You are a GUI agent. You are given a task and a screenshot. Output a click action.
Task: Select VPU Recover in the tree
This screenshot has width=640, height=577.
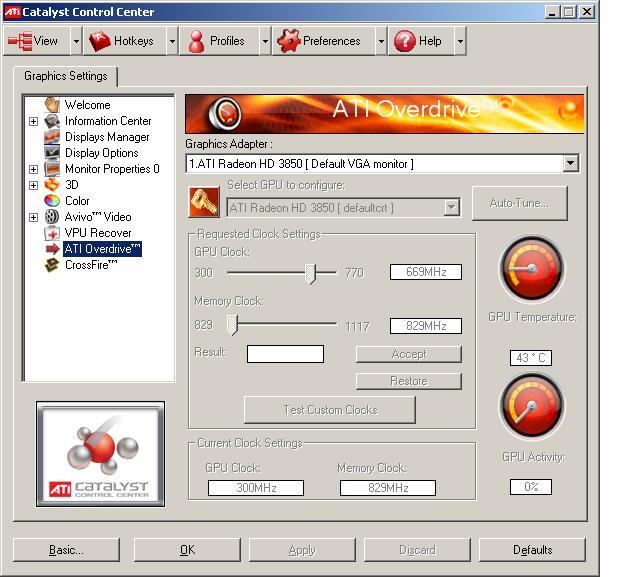(x=98, y=233)
